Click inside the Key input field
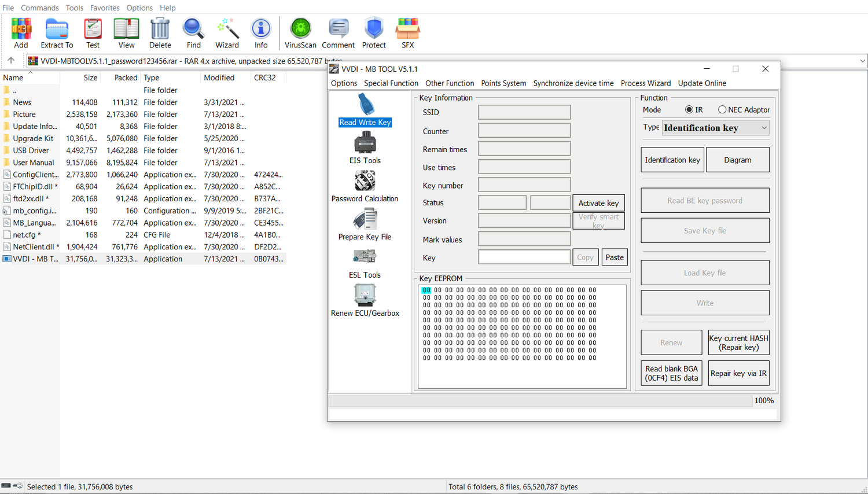This screenshot has height=494, width=868. point(524,256)
